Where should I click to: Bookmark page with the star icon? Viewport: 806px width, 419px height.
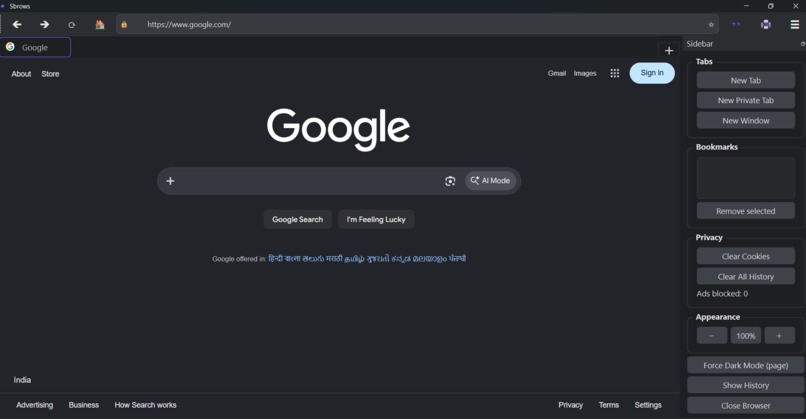click(x=711, y=24)
